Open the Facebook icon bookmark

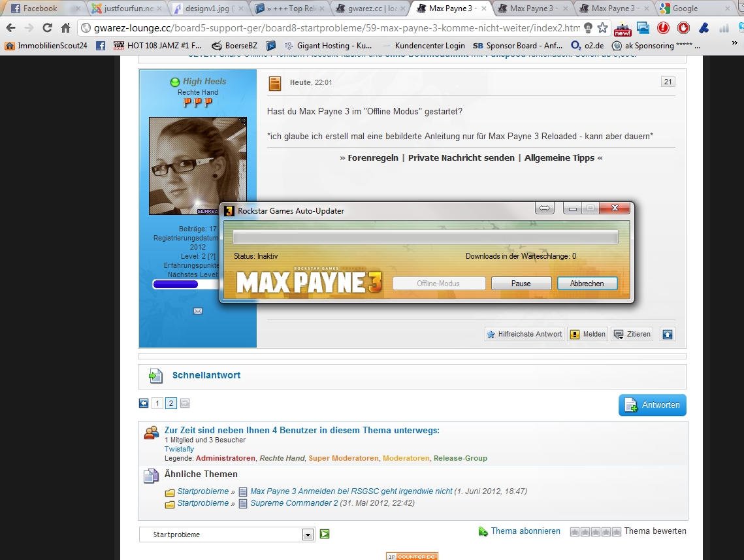[101, 46]
